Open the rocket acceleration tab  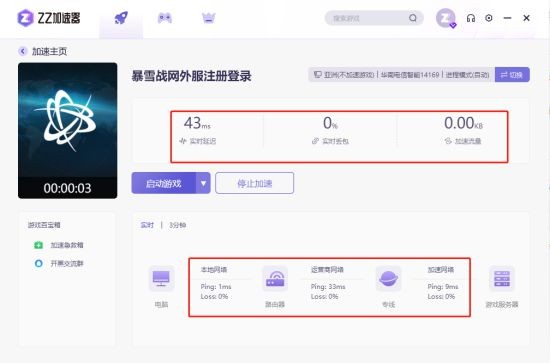121,18
